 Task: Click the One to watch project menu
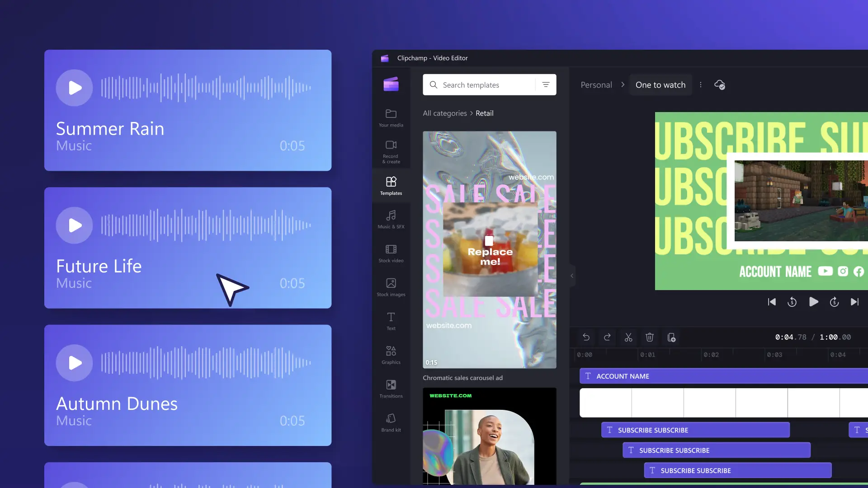701,84
